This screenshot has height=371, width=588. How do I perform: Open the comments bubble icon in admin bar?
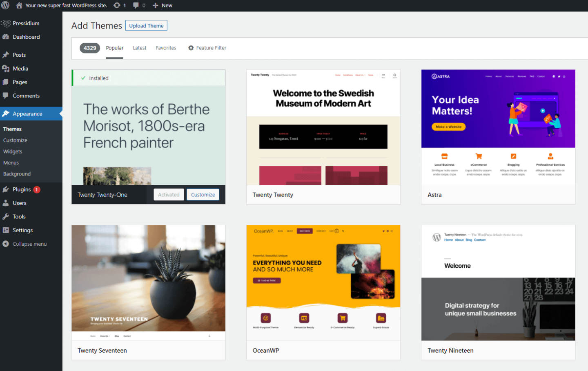[x=136, y=5]
